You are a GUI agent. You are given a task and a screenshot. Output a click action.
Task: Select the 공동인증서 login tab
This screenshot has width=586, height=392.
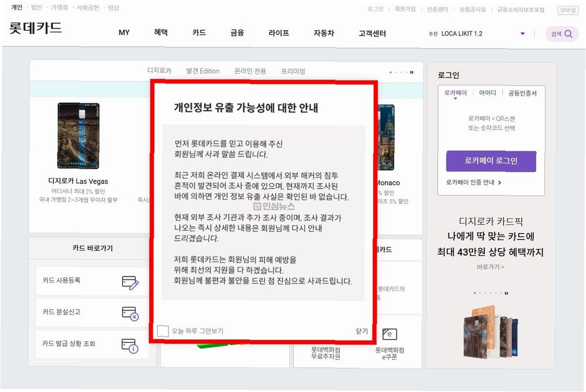[x=523, y=93]
